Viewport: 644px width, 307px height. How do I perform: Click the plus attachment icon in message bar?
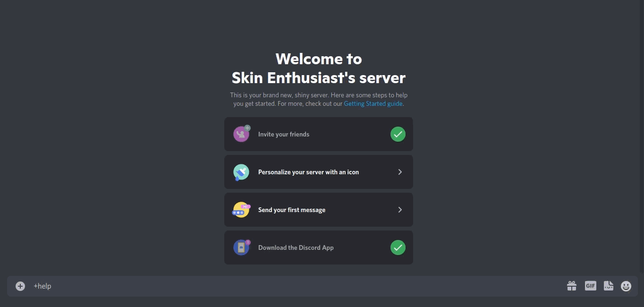coord(20,286)
